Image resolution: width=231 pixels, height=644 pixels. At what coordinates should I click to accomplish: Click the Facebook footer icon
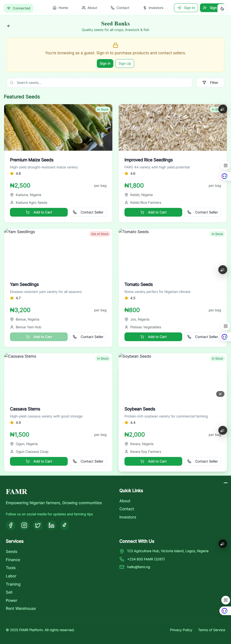(x=11, y=525)
